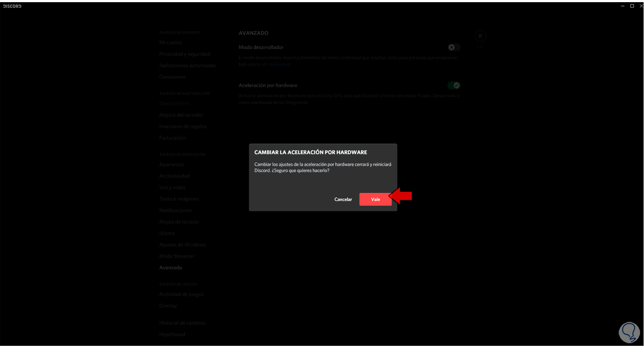Confirm the restart with the Vale button
The width and height of the screenshot is (644, 348).
375,199
